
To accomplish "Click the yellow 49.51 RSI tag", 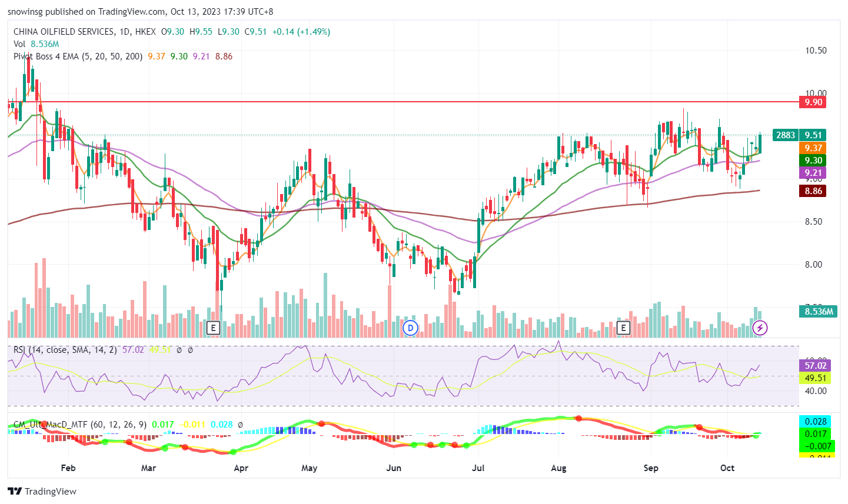I will (x=815, y=378).
